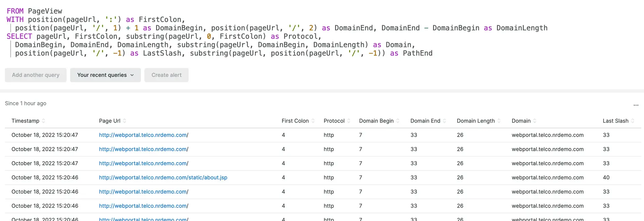Click the Domain cell in the second row
The image size is (644, 221).
547,149
